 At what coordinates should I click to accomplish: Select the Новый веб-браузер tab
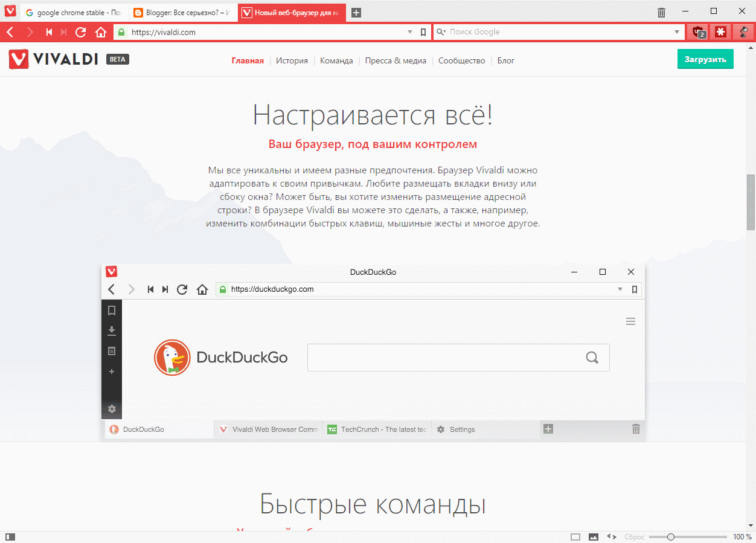[x=292, y=13]
